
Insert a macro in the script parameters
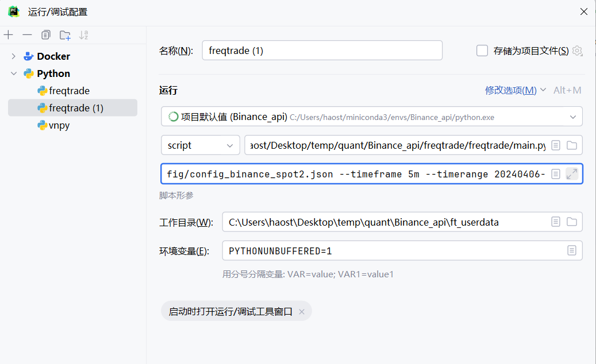(x=556, y=174)
